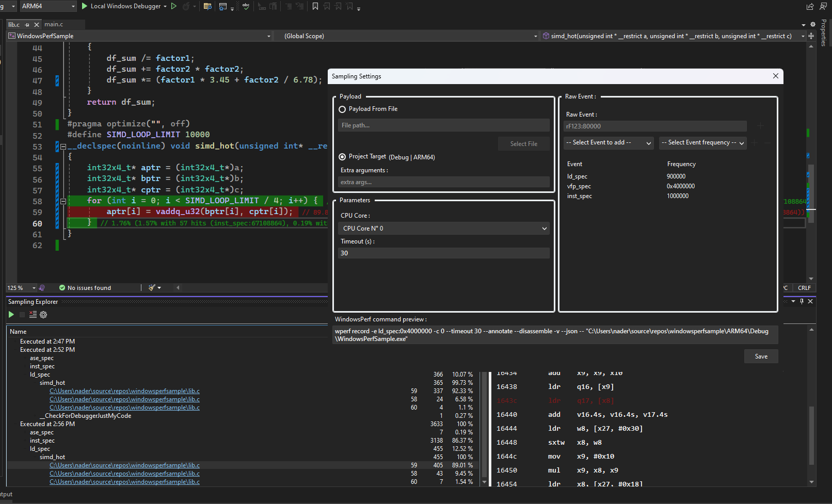832x504 pixels.
Task: Click the Save button in Sampling Settings
Action: (761, 356)
